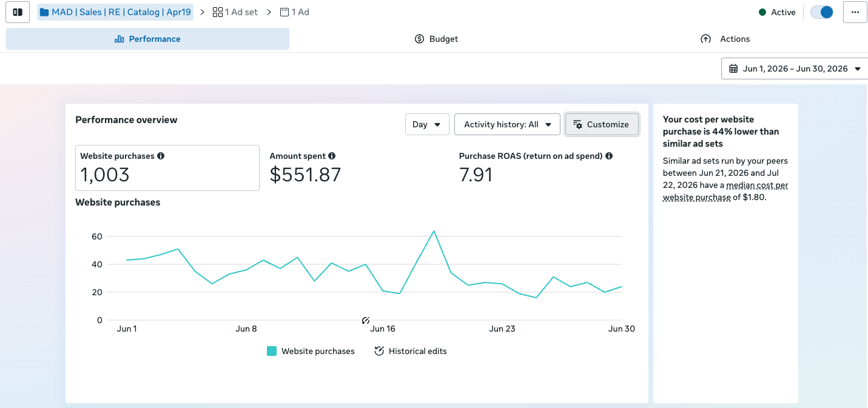The width and height of the screenshot is (868, 408).
Task: Select the Website purchases metric card
Action: (x=167, y=168)
